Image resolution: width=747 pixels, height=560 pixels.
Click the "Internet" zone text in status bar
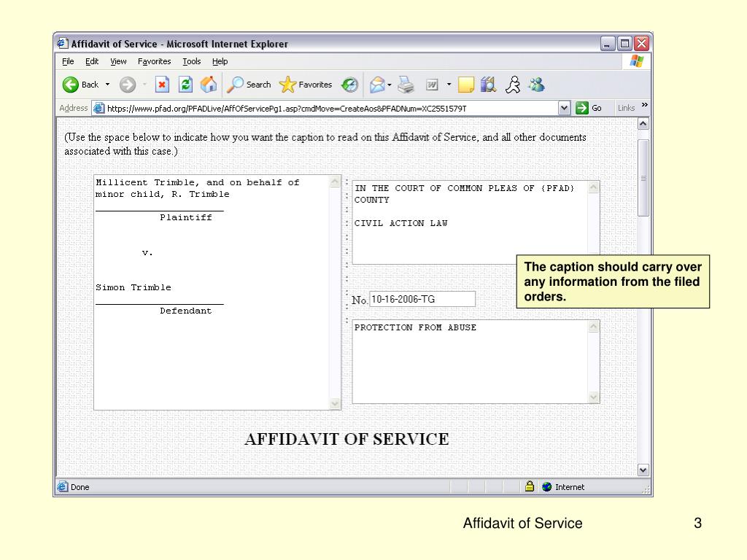[570, 487]
